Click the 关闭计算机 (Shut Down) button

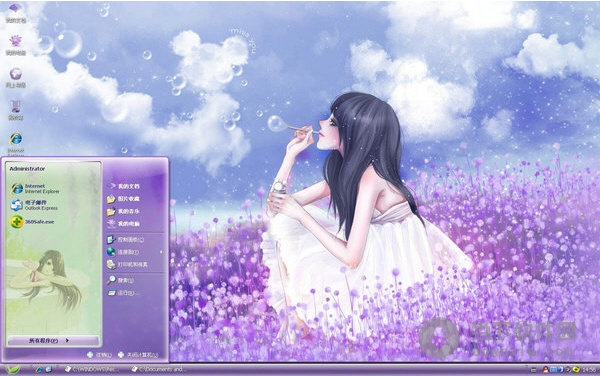point(138,355)
